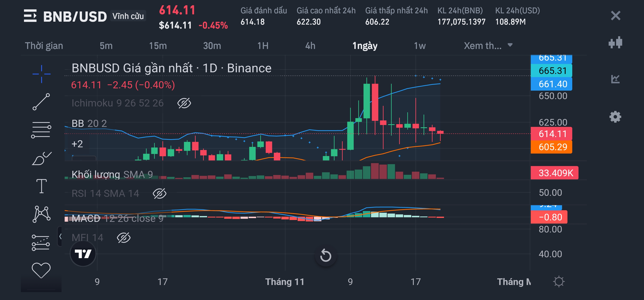Open the prediction and measurement tools

[x=41, y=242]
